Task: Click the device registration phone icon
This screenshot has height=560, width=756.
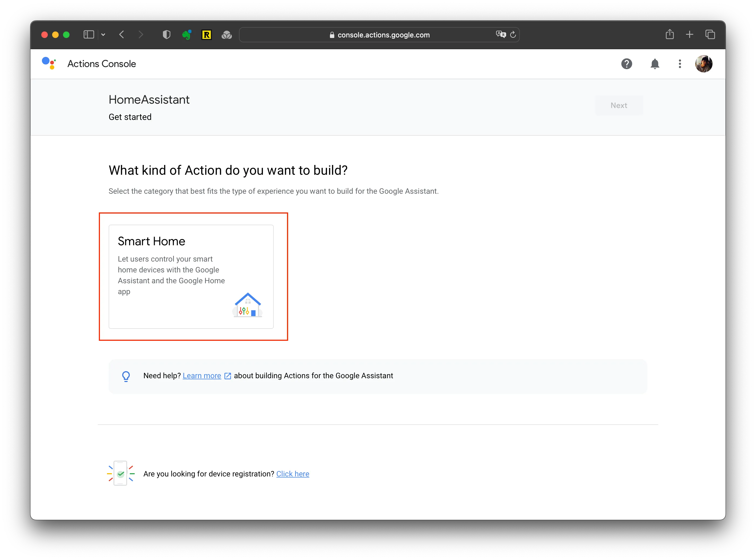Action: point(121,473)
